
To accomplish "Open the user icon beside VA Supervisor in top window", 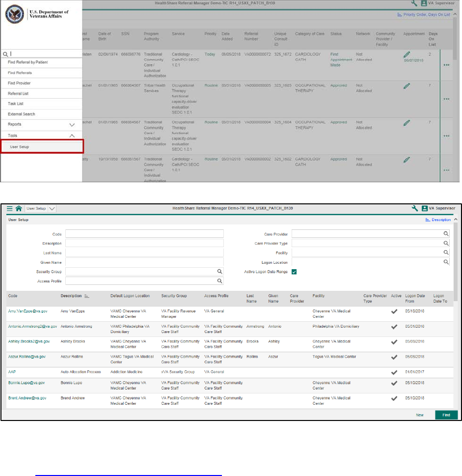I will (x=424, y=3).
